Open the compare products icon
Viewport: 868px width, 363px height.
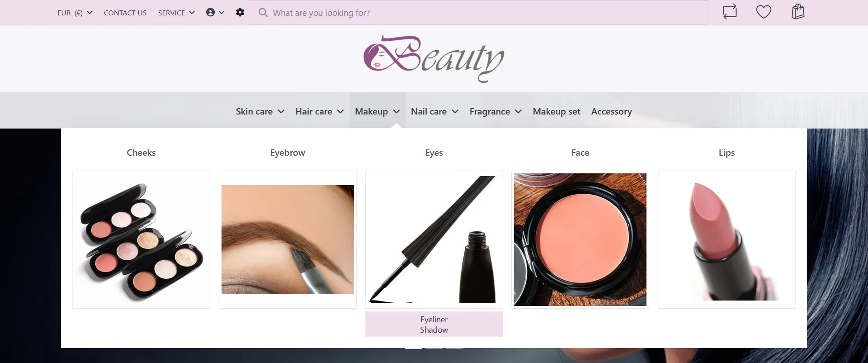coord(730,12)
